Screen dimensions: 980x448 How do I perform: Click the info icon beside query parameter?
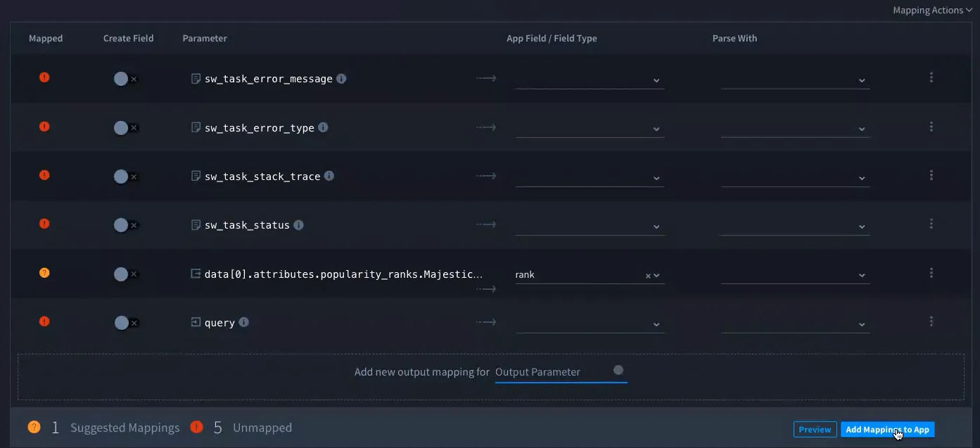[243, 322]
